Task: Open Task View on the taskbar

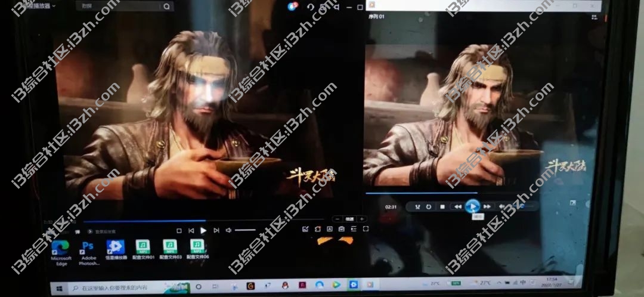Action: 215,286
